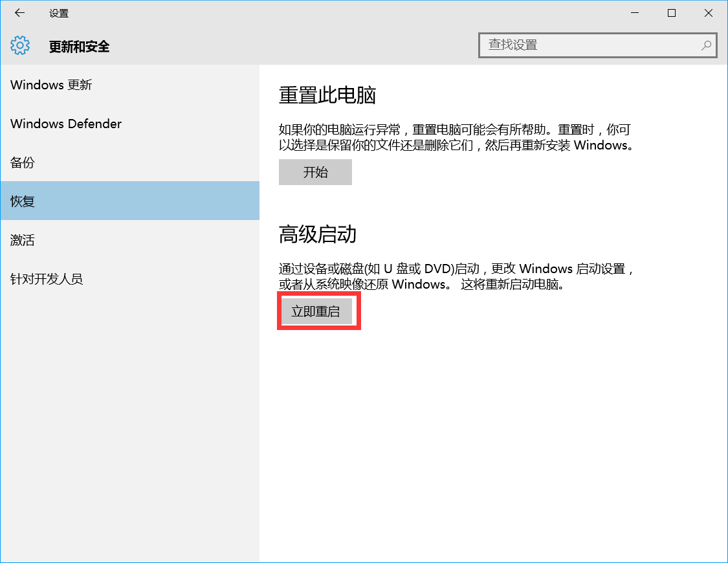The width and height of the screenshot is (728, 563).
Task: Close the settings window
Action: coord(708,13)
